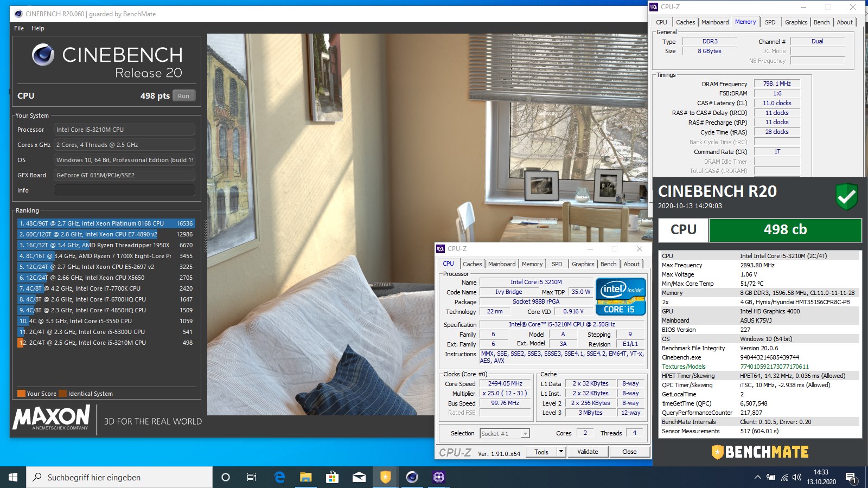The image size is (868, 488).
Task: Switch to CPU-Z taskbar icon
Action: [x=438, y=477]
